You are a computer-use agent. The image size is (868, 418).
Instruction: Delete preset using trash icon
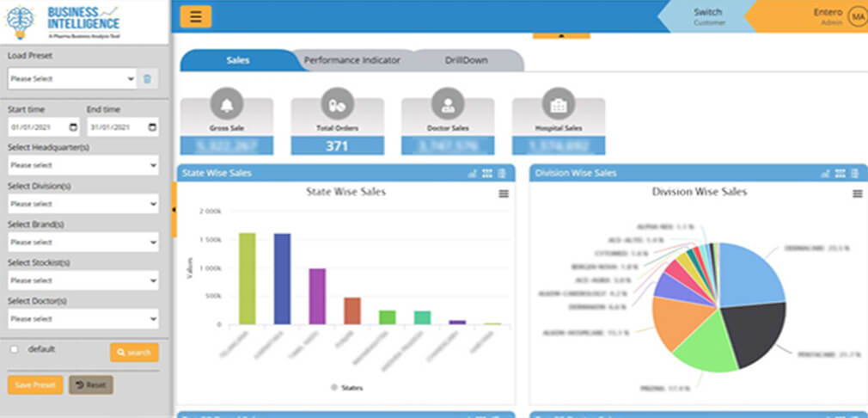coord(147,79)
